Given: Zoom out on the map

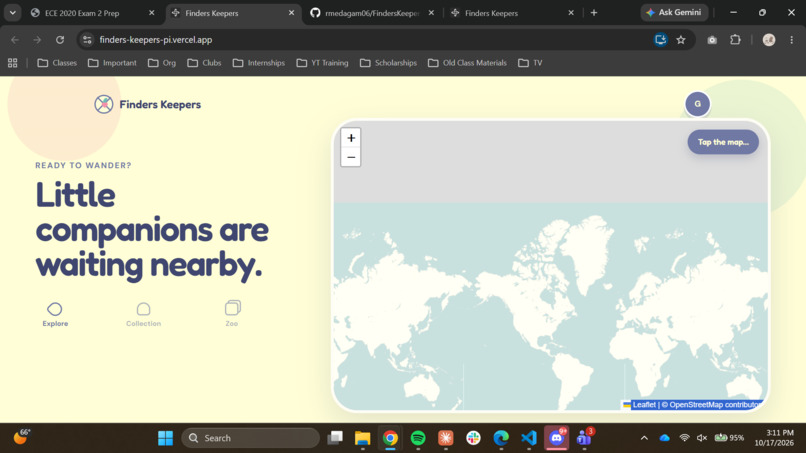Looking at the screenshot, I should [x=351, y=157].
